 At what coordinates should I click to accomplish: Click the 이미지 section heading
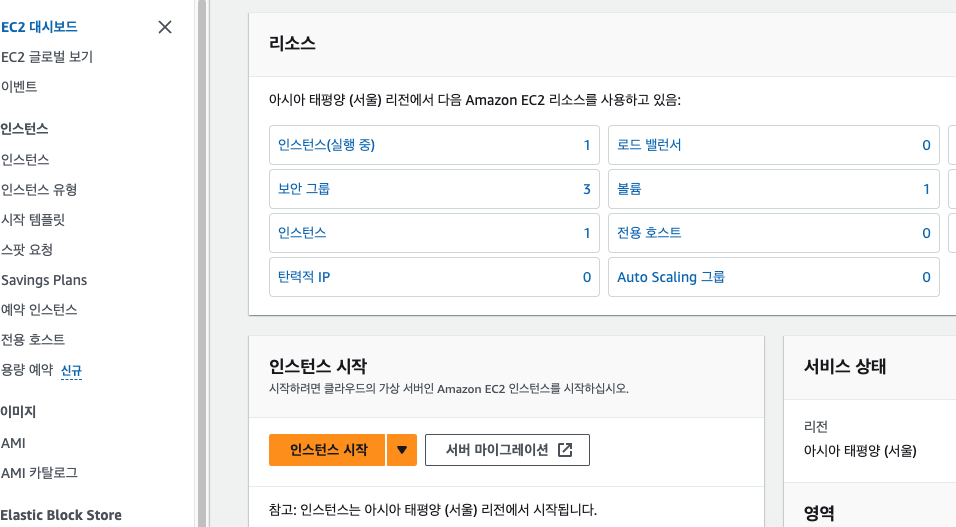[x=18, y=412]
